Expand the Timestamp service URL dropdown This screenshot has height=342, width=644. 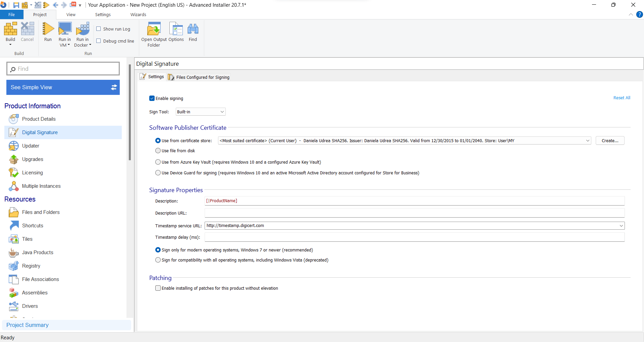621,226
